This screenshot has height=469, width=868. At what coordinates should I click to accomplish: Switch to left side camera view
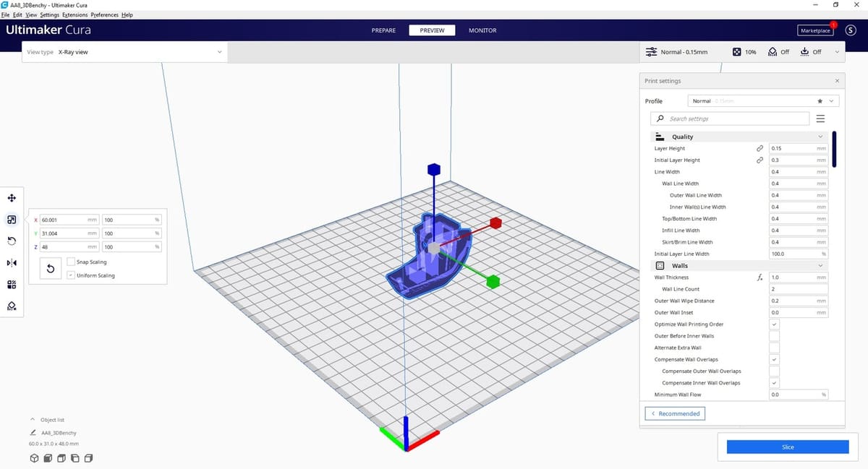pyautogui.click(x=75, y=458)
